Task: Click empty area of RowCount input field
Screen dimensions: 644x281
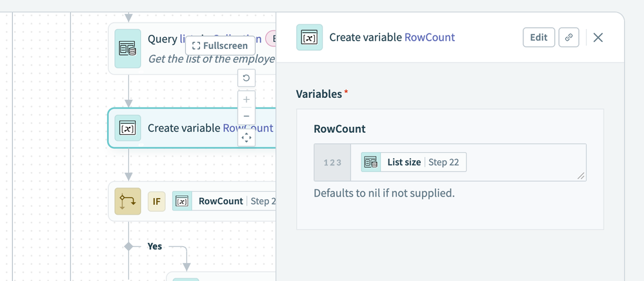Action: pos(523,162)
